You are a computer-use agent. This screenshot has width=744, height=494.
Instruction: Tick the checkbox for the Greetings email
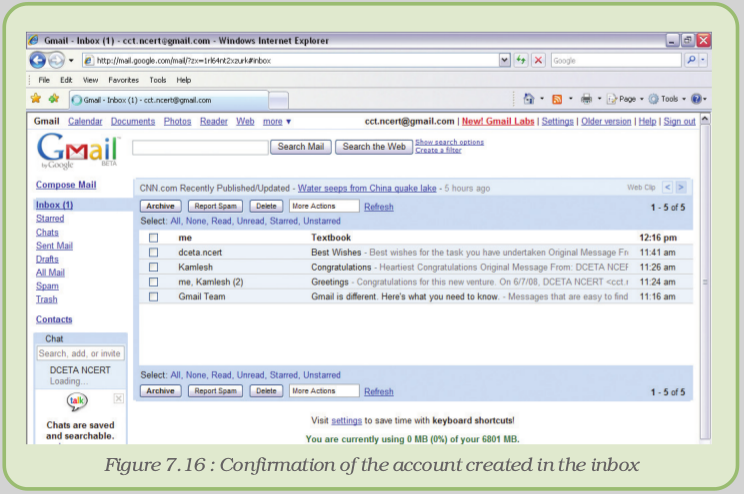(153, 282)
